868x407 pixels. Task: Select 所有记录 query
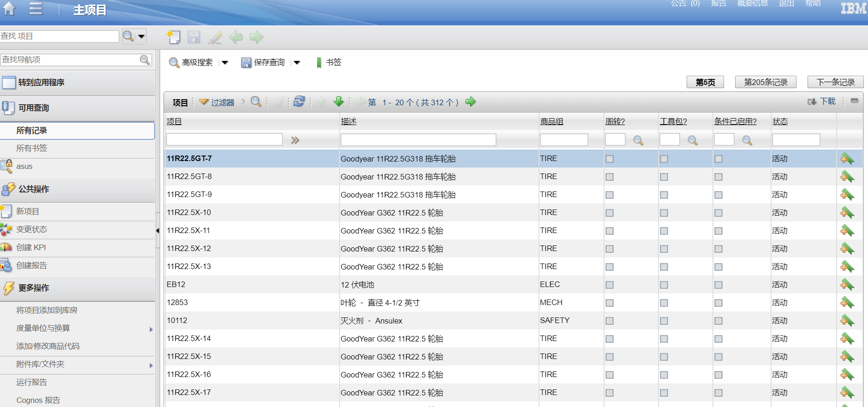tap(78, 131)
